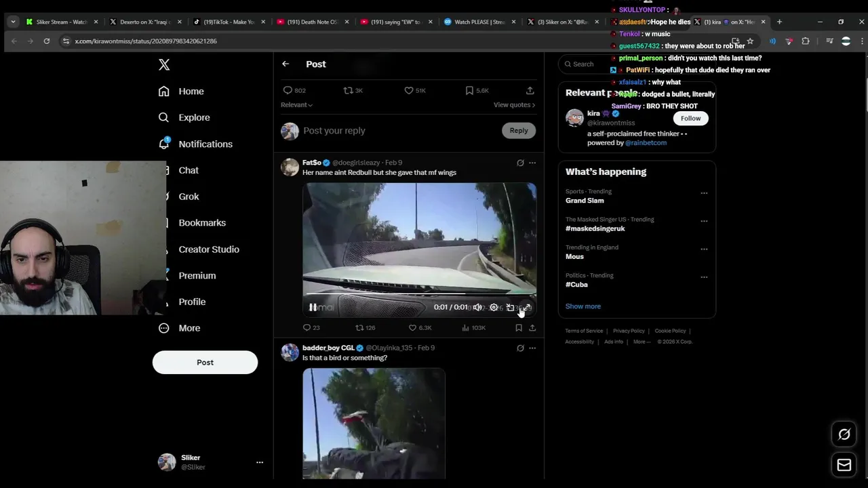Open Bookmarks in the sidebar
The image size is (868, 488).
pyautogui.click(x=201, y=222)
